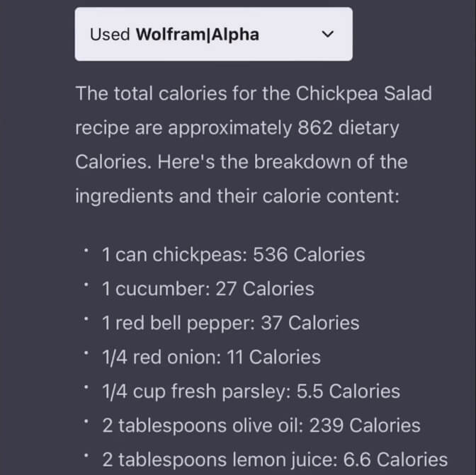Click the bullet beside fresh parsley

[x=85, y=387]
